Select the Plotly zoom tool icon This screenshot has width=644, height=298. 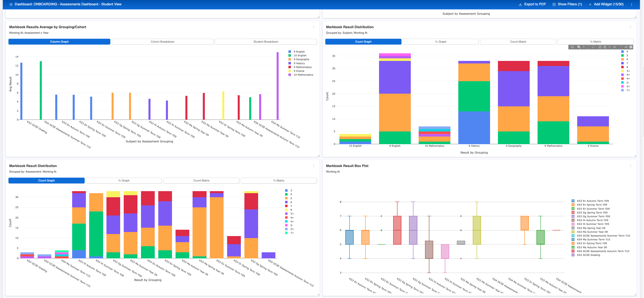pos(579,47)
